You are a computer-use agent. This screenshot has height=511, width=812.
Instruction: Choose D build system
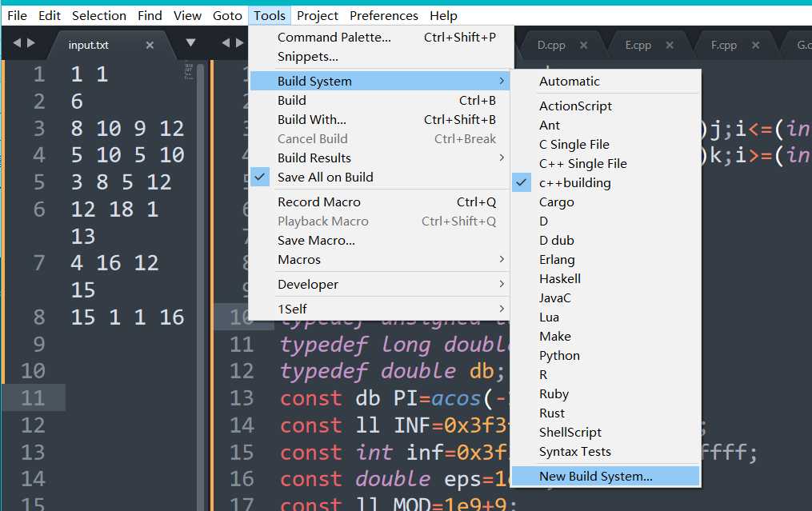pyautogui.click(x=606, y=221)
